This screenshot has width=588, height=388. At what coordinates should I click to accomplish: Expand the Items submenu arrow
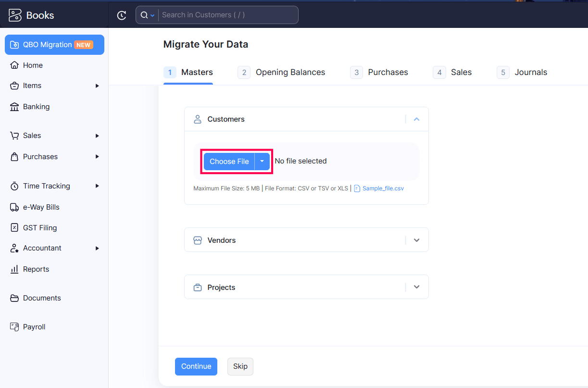tap(97, 86)
